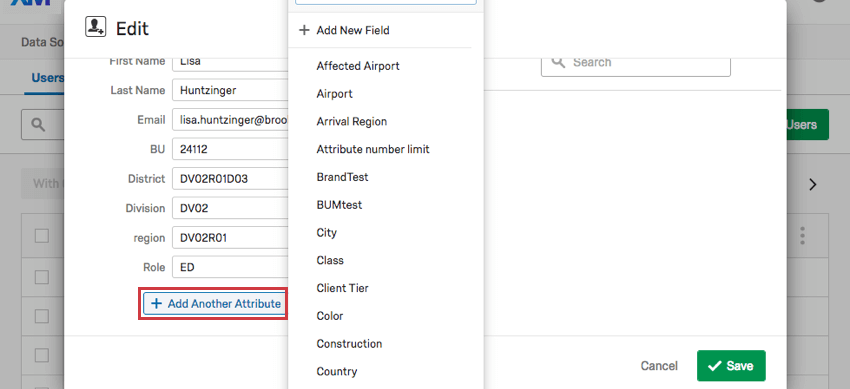Open the three-dot row options menu
This screenshot has height=389, width=850.
802,236
